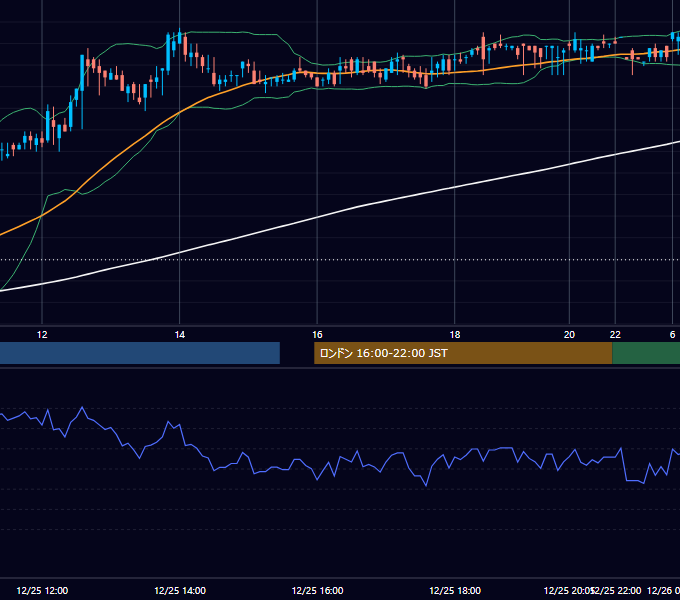Screen dimensions: 680x600
Task: Click the London session bar labeled ロンドン 16:00-22:00 JST
Action: point(463,353)
